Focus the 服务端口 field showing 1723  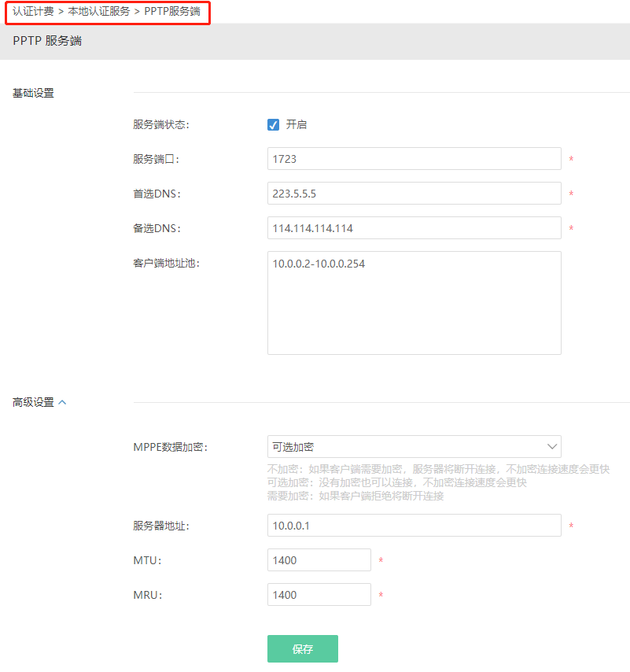[414, 159]
